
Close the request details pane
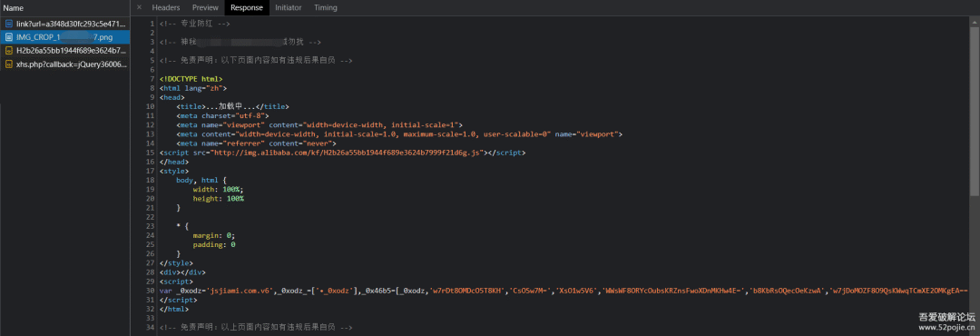coord(139,7)
